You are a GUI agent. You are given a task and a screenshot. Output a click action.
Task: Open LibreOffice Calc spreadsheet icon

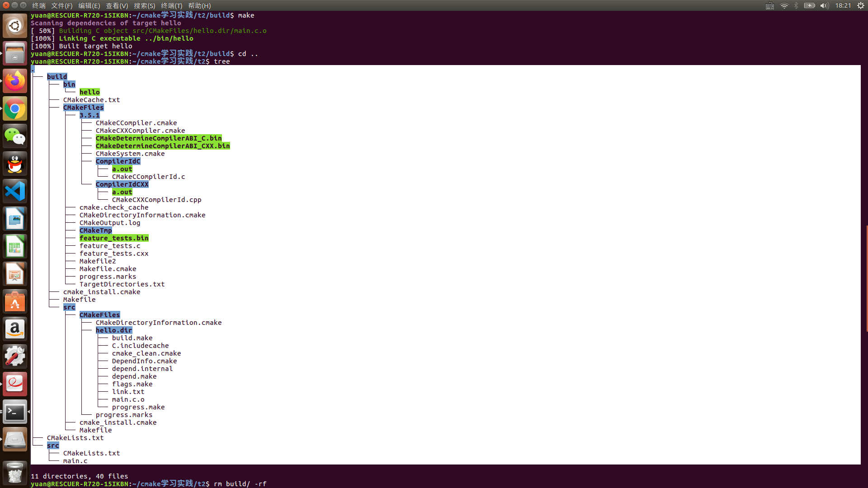(x=15, y=247)
